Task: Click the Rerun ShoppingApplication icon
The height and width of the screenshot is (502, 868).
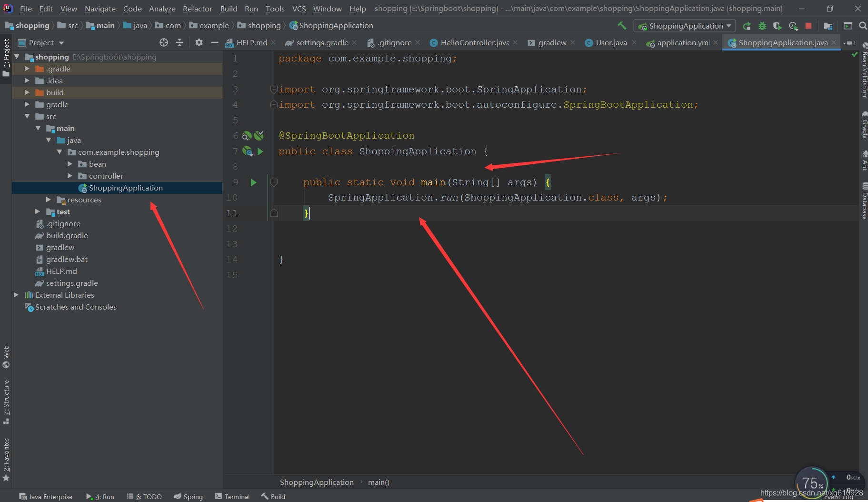Action: pos(747,26)
